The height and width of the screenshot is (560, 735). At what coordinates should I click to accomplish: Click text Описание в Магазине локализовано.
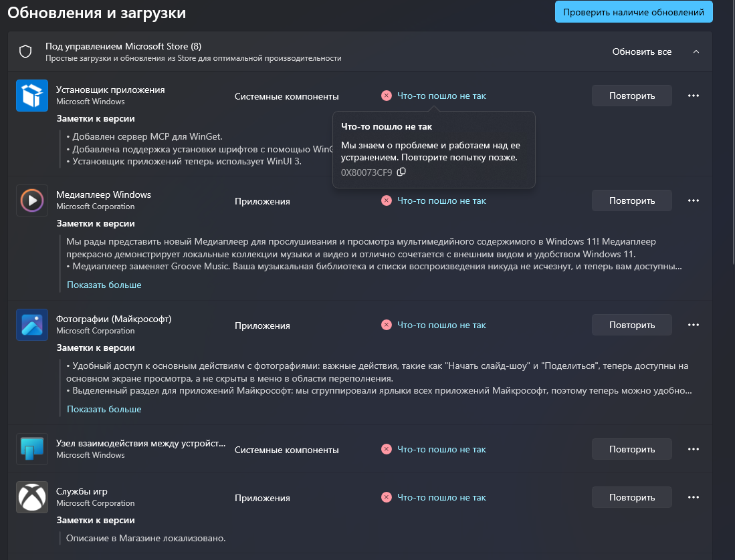146,538
